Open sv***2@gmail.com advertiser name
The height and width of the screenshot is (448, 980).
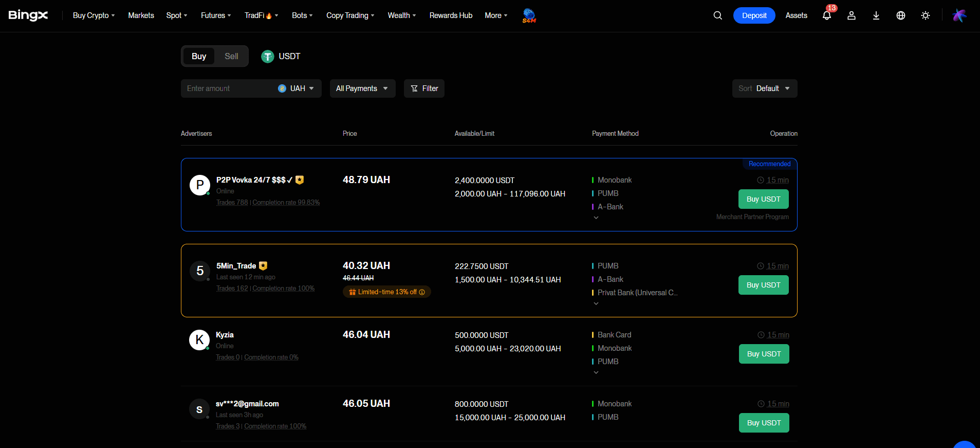click(247, 404)
